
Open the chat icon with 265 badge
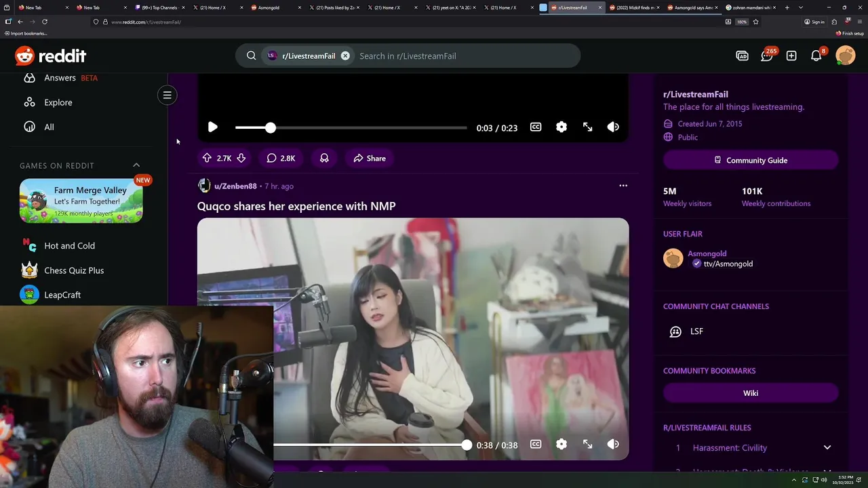pyautogui.click(x=767, y=56)
